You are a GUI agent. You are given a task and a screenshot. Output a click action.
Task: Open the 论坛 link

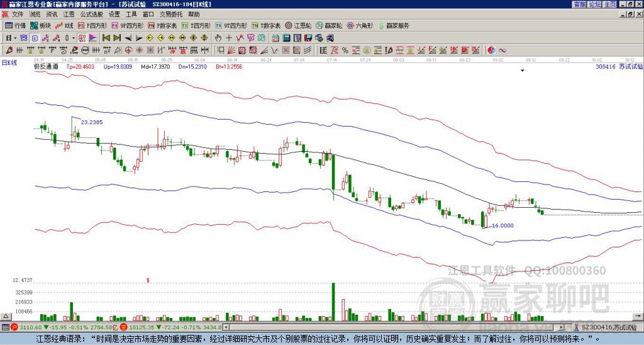[595, 4]
